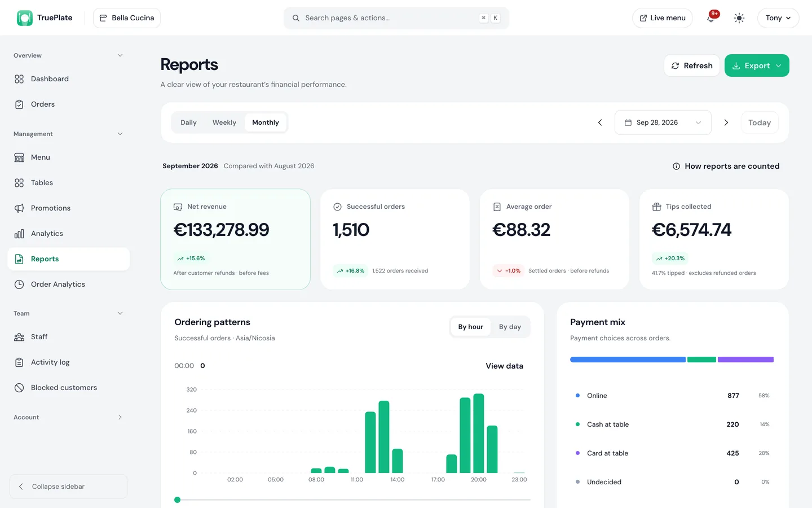Toggle light/dark theme sun icon
The height and width of the screenshot is (508, 812).
739,18
